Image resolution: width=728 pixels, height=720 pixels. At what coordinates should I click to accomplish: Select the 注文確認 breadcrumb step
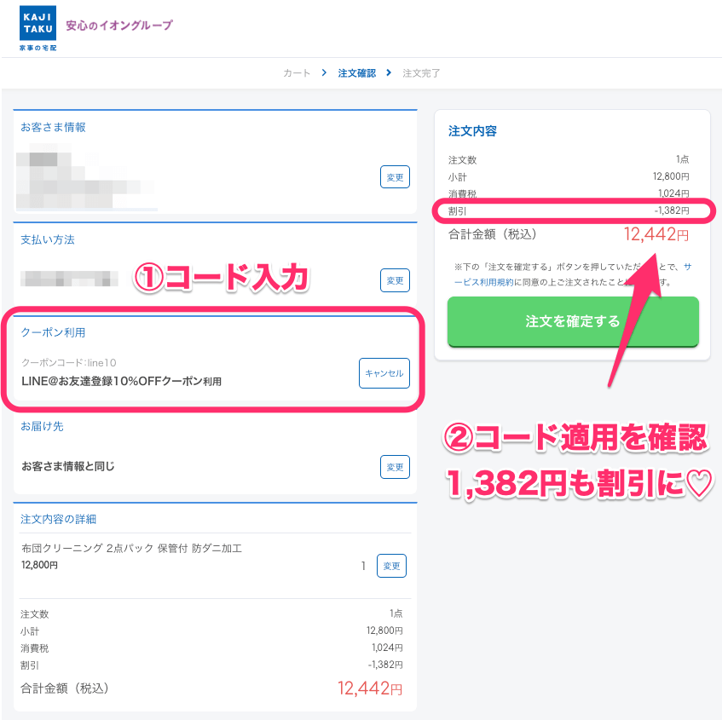pos(357,73)
